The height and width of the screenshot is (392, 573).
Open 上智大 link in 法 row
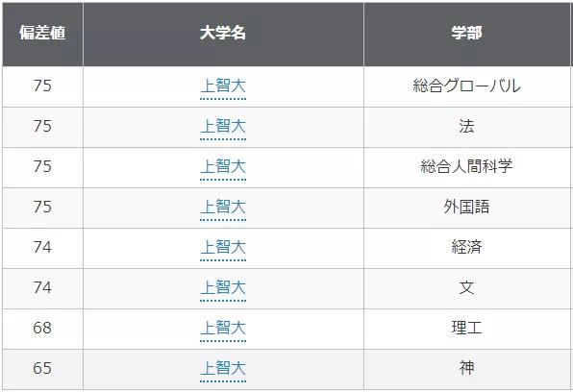(223, 127)
